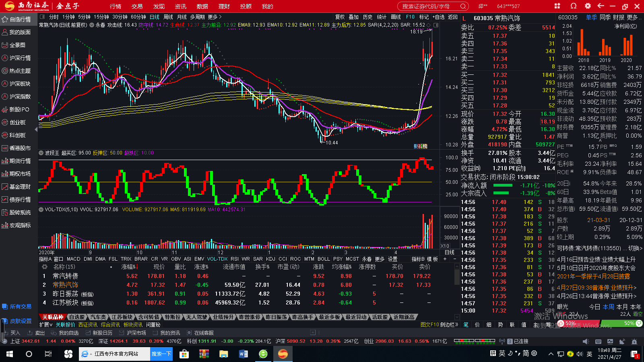The height and width of the screenshot is (362, 644).
Task: Switch to the 周线 chart tab
Action: pyautogui.click(x=168, y=17)
